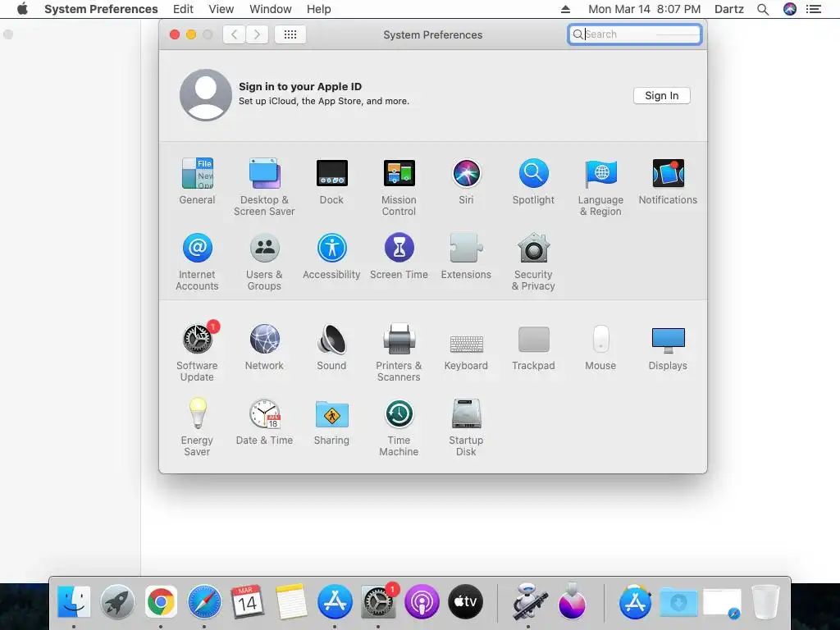The width and height of the screenshot is (840, 630).
Task: Open Automator from the Dock
Action: pos(529,601)
